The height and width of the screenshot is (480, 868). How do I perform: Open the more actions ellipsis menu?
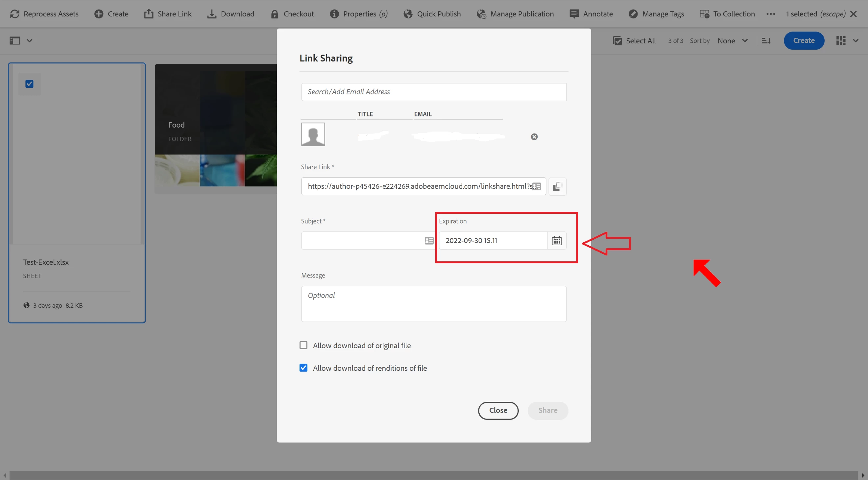tap(771, 14)
